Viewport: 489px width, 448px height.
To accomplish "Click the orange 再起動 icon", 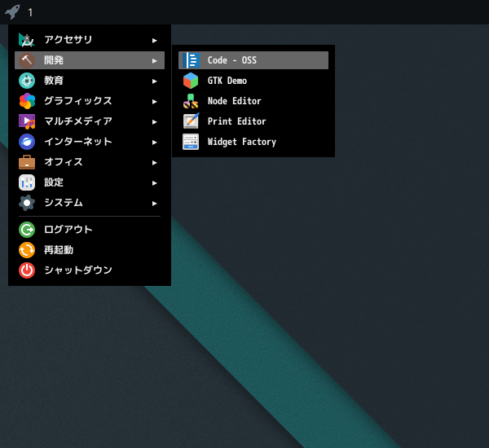I will pyautogui.click(x=27, y=250).
